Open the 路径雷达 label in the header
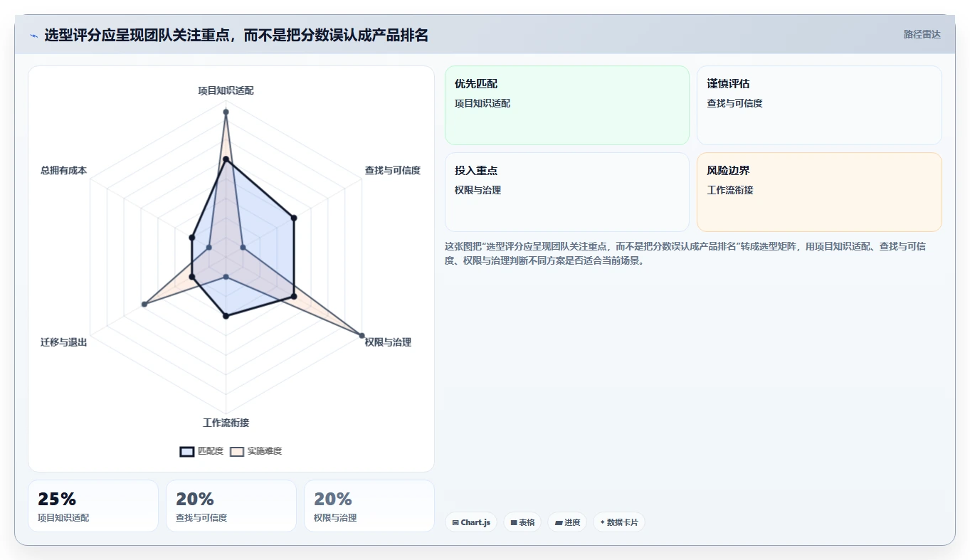970x560 pixels. [922, 34]
